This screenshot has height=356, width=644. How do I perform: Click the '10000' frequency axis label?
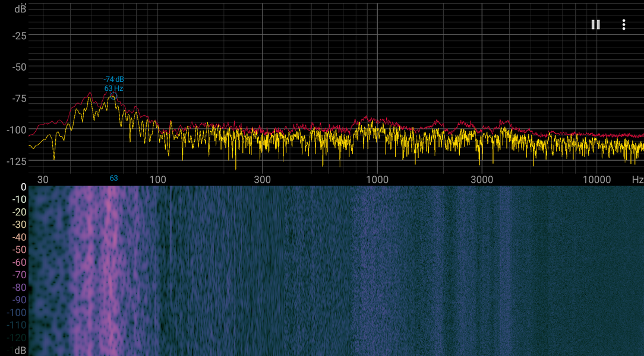[596, 179]
